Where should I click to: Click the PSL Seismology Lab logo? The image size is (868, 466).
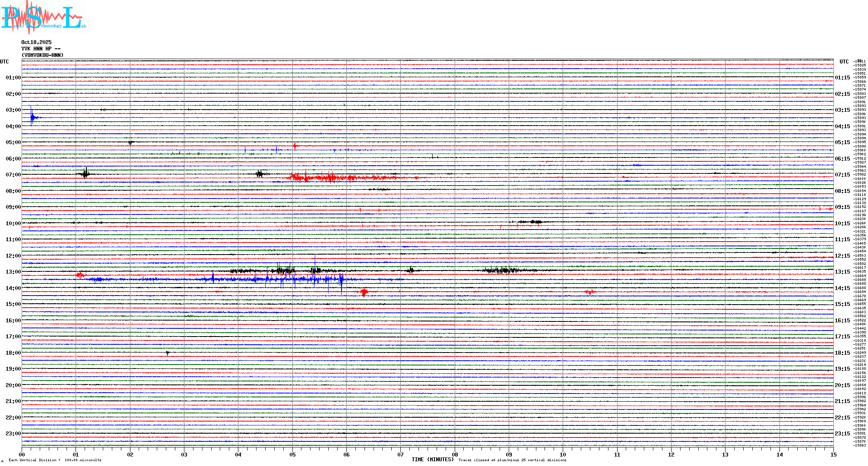(x=43, y=17)
